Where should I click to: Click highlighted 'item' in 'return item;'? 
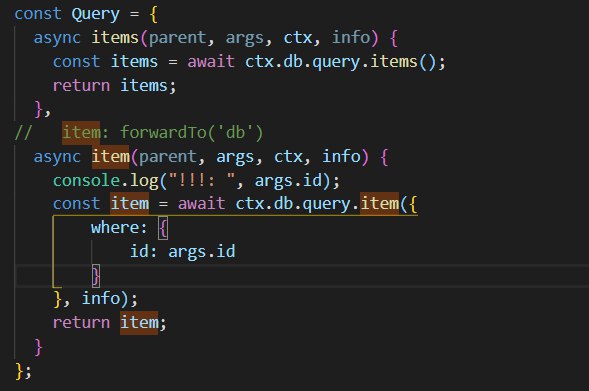(139, 322)
